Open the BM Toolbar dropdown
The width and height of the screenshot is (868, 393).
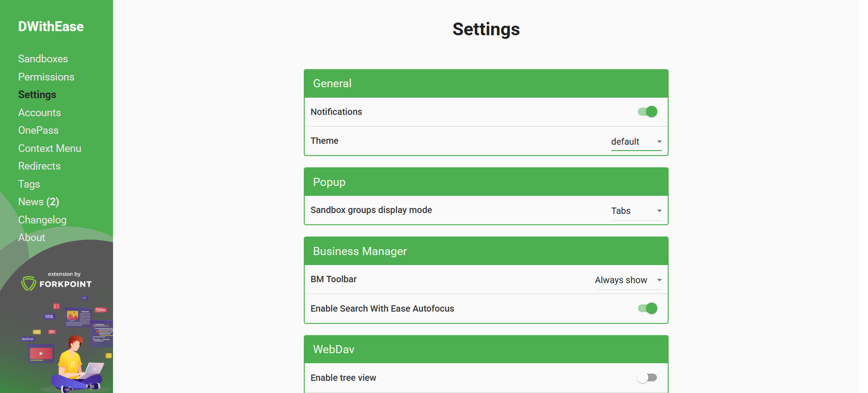pyautogui.click(x=628, y=280)
